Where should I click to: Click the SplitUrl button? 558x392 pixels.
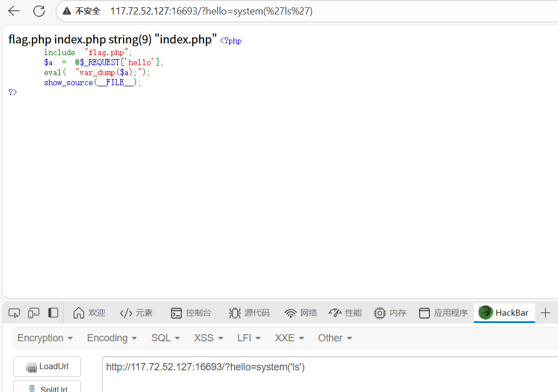click(x=47, y=386)
